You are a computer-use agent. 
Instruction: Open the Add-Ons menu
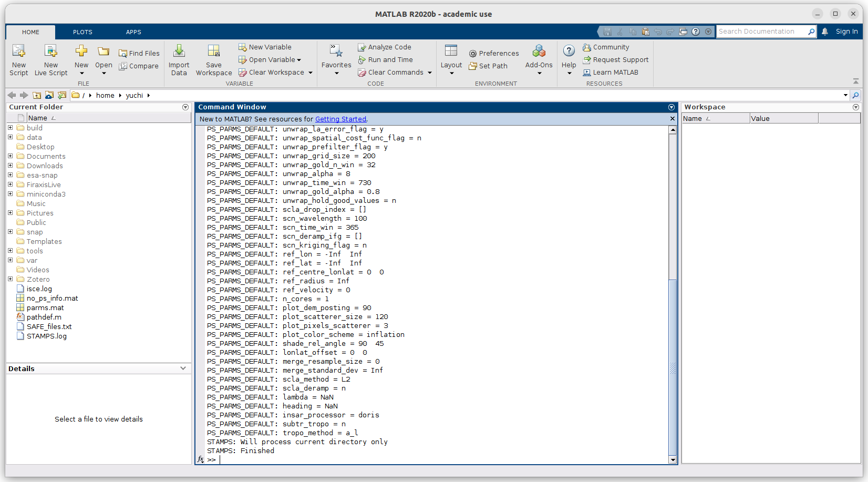pyautogui.click(x=539, y=60)
